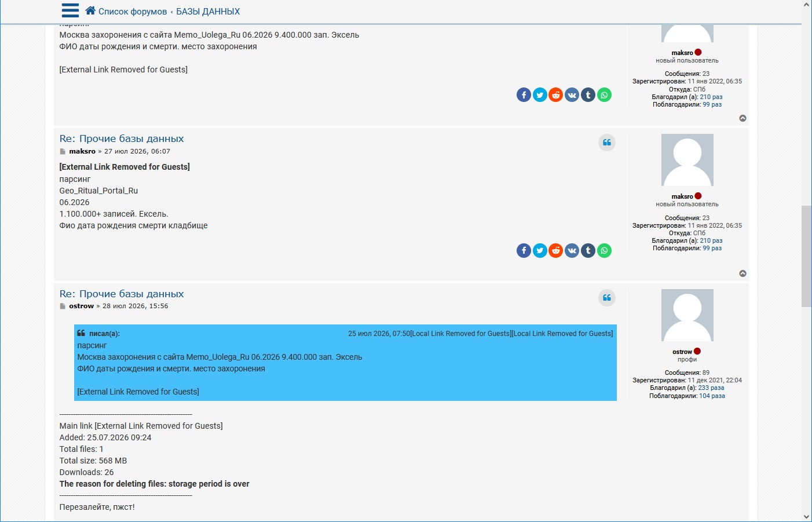Click the scrollbar up arrow
Viewport: 812px width, 522px height.
pos(806,5)
